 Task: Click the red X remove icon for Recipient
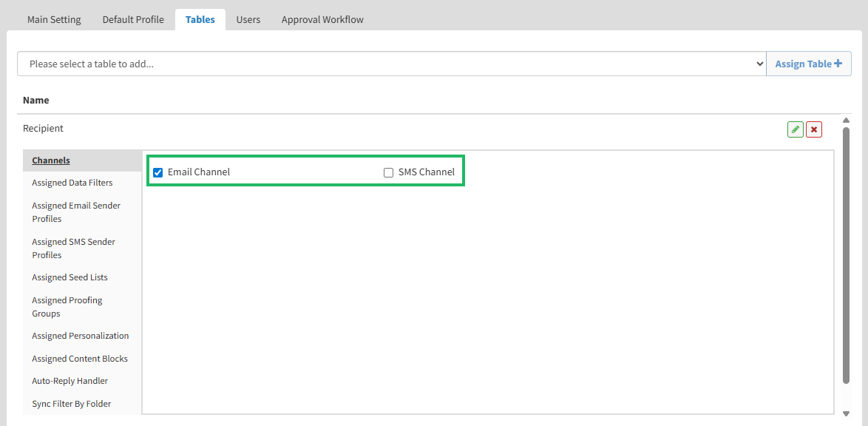(x=814, y=129)
